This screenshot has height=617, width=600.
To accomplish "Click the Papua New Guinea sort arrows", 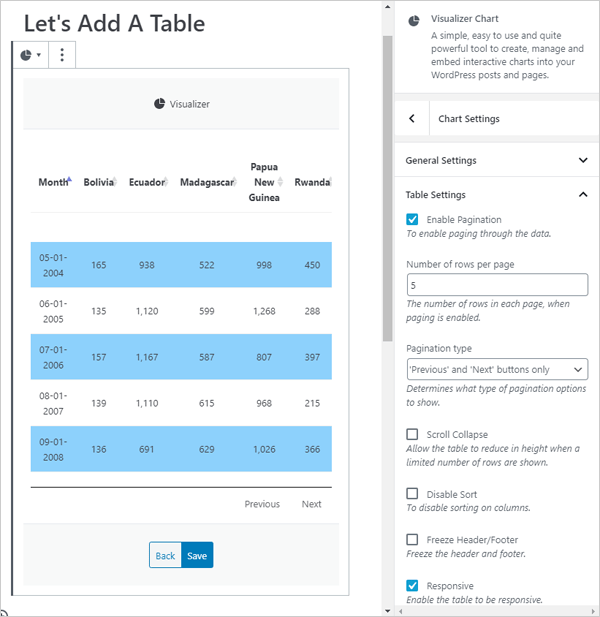I will click(x=280, y=182).
